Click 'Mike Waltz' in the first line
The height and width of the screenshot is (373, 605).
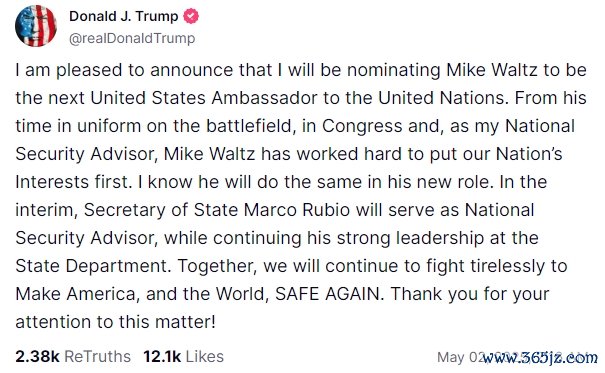[492, 70]
